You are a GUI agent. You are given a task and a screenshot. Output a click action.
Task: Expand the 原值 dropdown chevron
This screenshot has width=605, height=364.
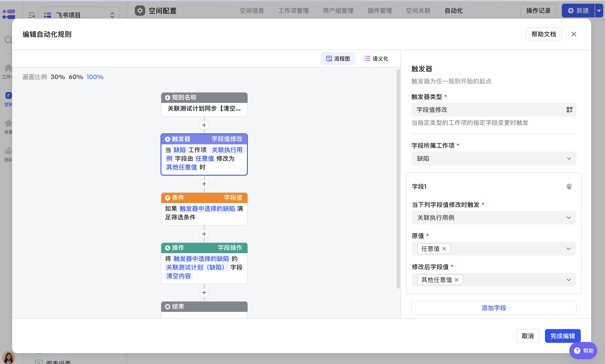click(568, 249)
